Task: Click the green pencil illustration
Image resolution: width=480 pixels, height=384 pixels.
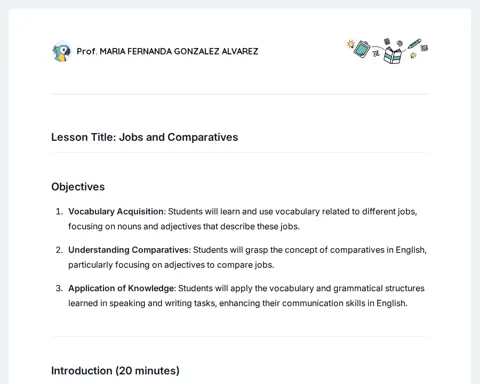Action: coord(414,44)
